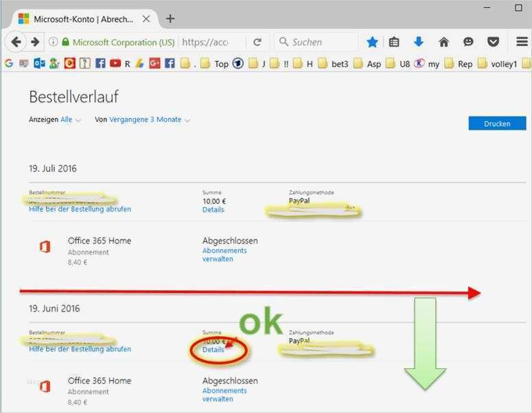Open the YouTube bookmark icon
This screenshot has width=532, height=413.
pos(115,63)
